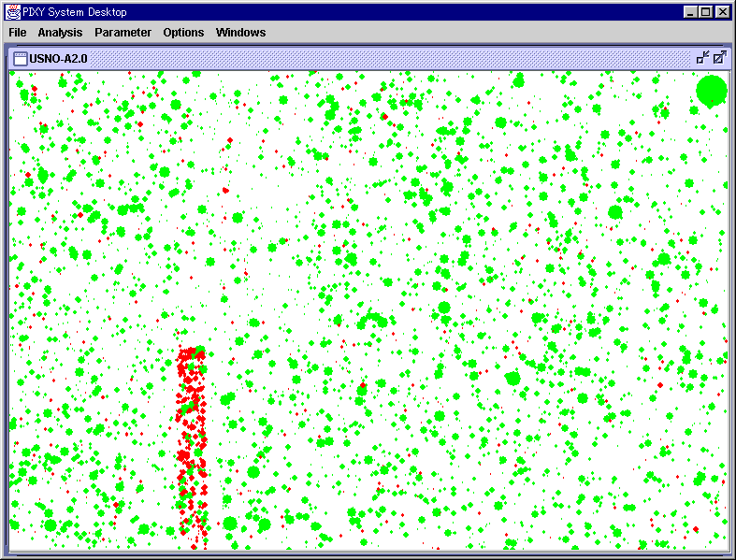Screen dimensions: 736x560
Task: Maximize the USNO-A2.0 internal window
Action: pos(719,58)
